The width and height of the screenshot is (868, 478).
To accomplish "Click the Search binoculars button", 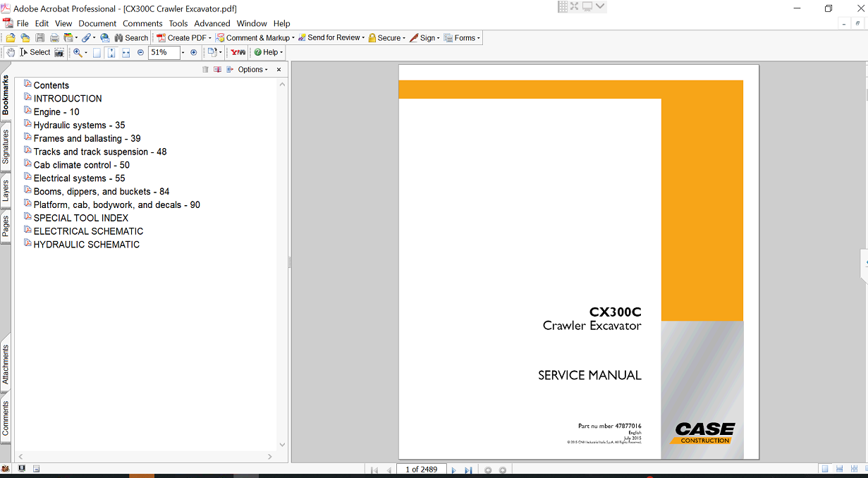I will [130, 38].
